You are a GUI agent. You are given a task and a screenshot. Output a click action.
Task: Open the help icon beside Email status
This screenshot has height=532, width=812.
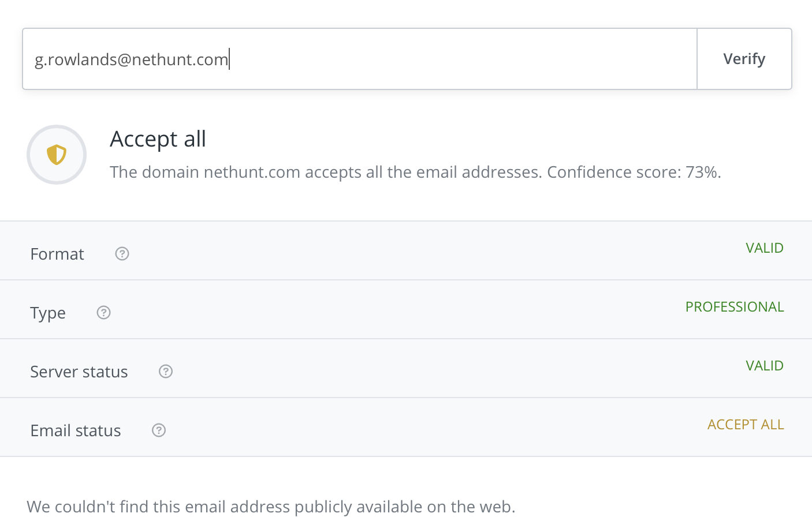[159, 430]
